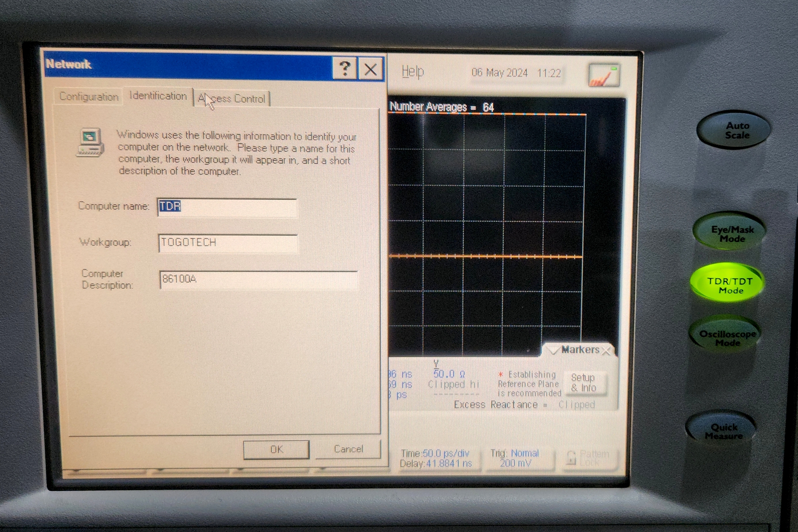Image resolution: width=798 pixels, height=532 pixels.
Task: Collapse the Markers tab checkmark arrow
Action: 553,350
